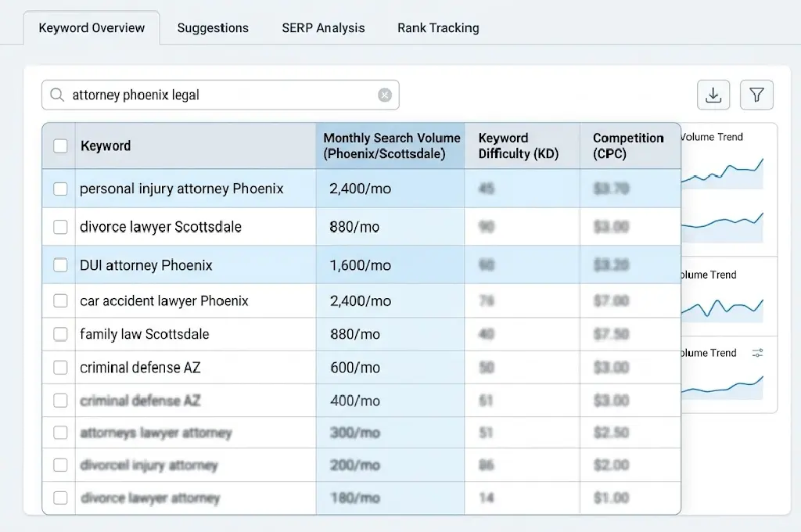Click the Competition (CPC) column header
This screenshot has height=532, width=801.
click(x=627, y=146)
